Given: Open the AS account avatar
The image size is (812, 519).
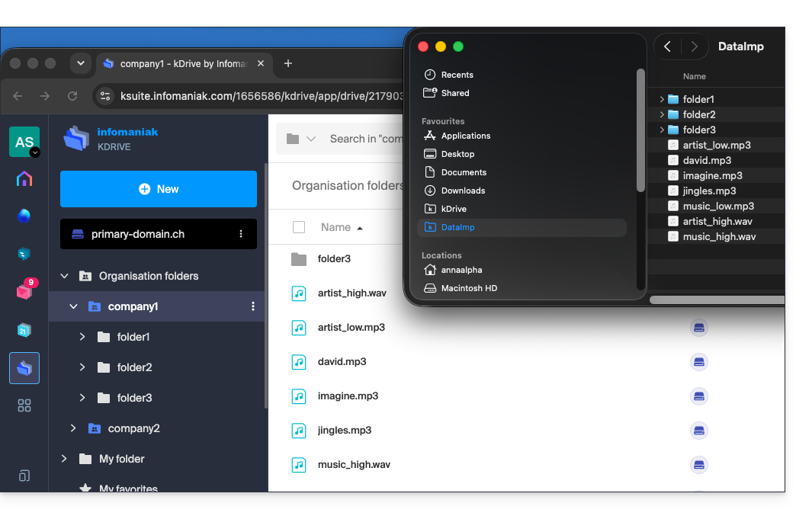Looking at the screenshot, I should (x=24, y=142).
